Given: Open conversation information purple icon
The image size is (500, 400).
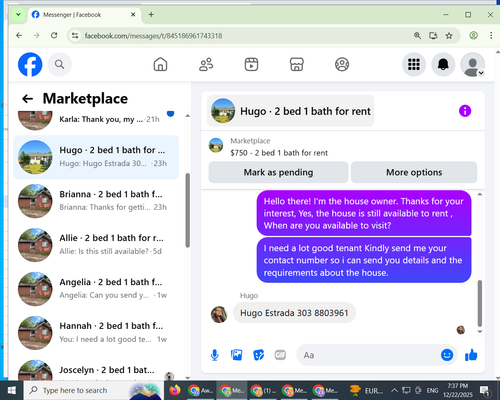Looking at the screenshot, I should point(465,111).
